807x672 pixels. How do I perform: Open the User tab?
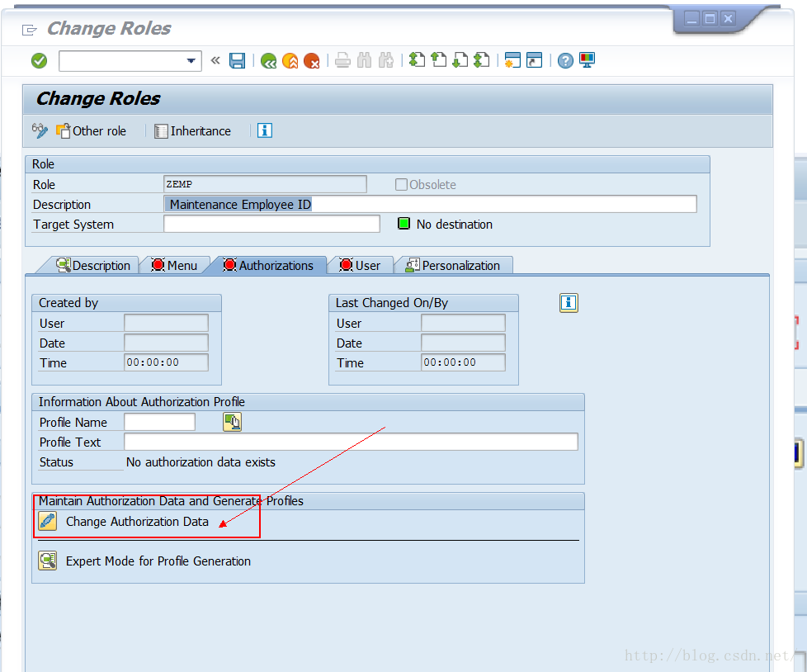click(361, 266)
